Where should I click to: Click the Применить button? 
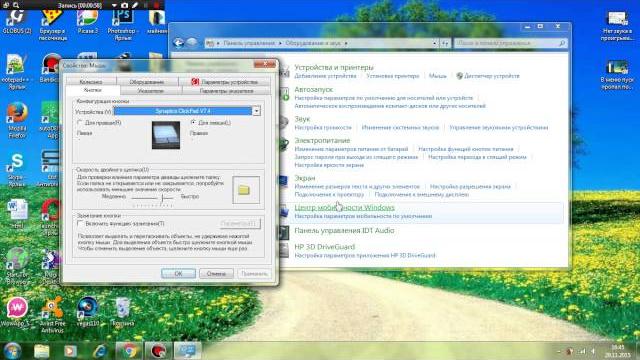coord(254,273)
